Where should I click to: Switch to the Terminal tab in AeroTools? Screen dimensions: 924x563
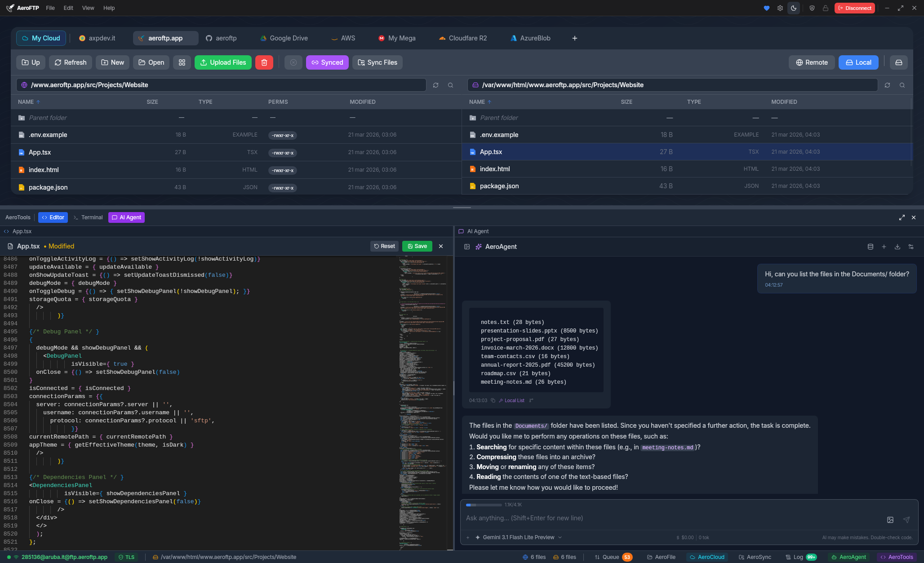[x=92, y=217]
